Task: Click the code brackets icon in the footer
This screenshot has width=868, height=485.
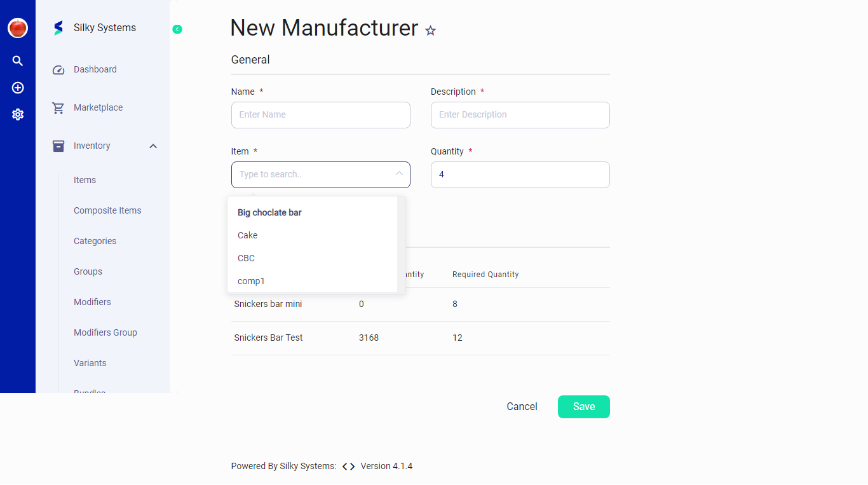Action: 347,466
